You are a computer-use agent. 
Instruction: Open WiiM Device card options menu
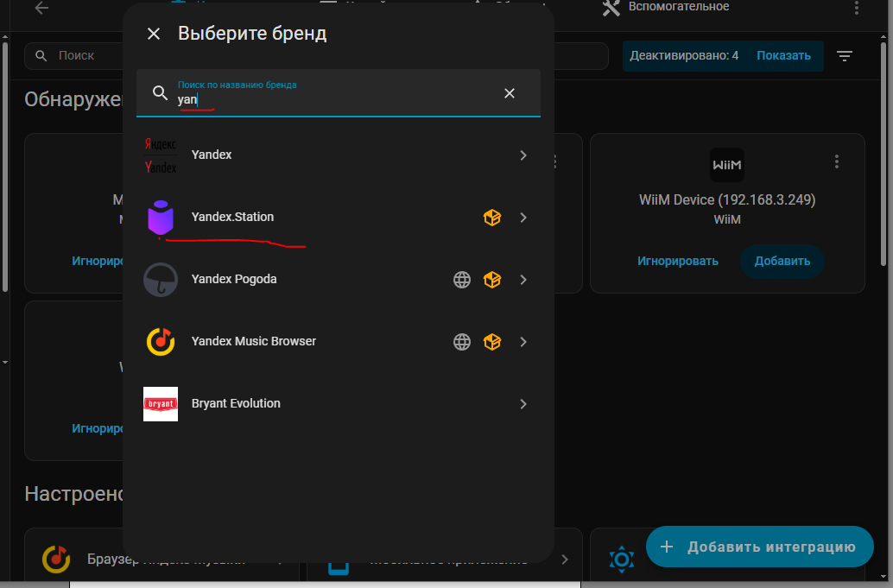[837, 161]
